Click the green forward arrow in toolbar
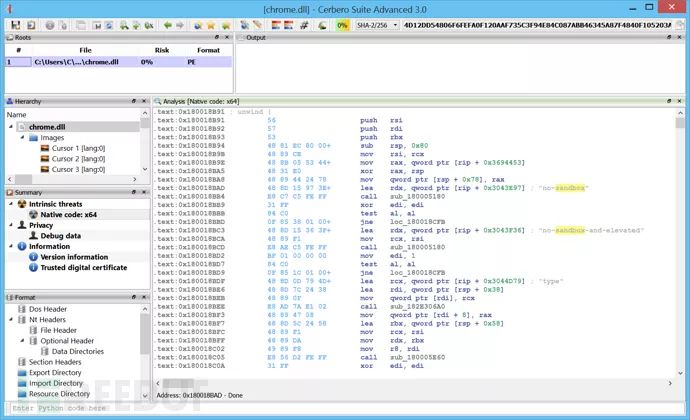This screenshot has height=420, width=690. [179, 24]
